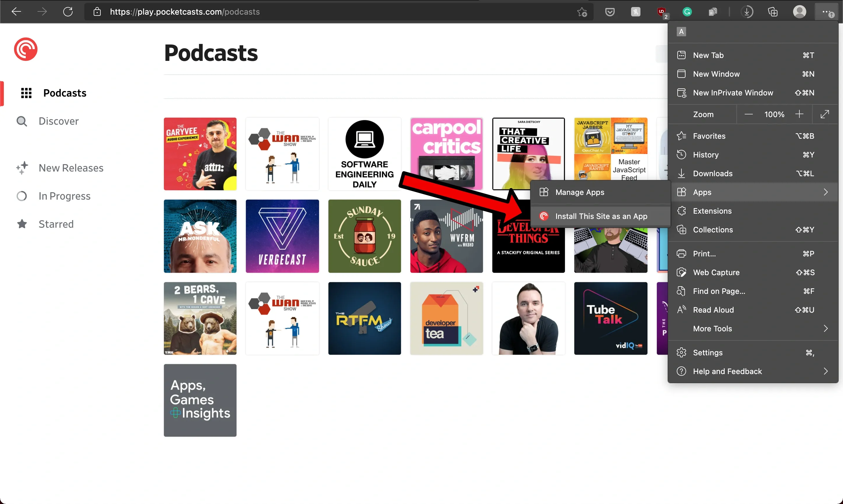
Task: Open the Pocket extension icon
Action: [610, 12]
